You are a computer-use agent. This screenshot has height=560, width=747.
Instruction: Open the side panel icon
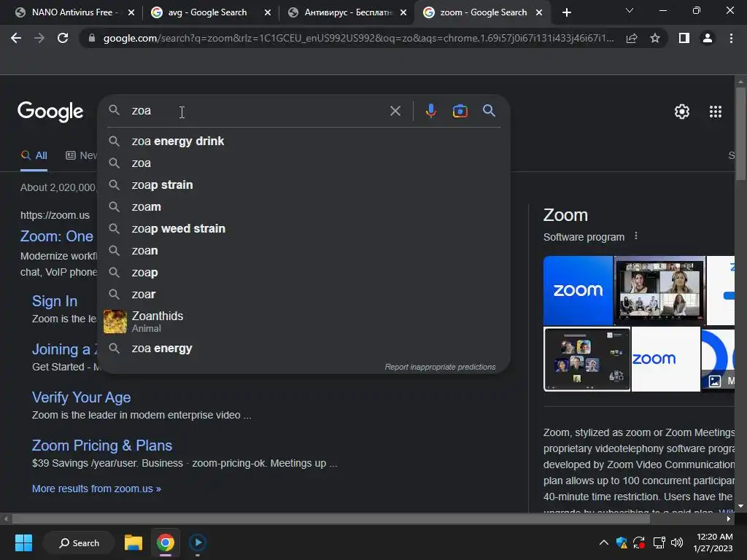(684, 38)
